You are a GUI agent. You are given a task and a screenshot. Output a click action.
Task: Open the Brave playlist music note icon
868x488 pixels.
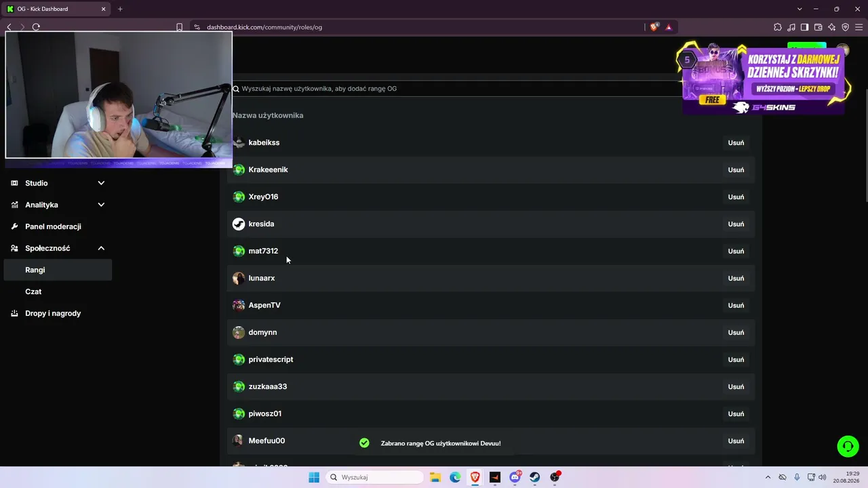[791, 27]
